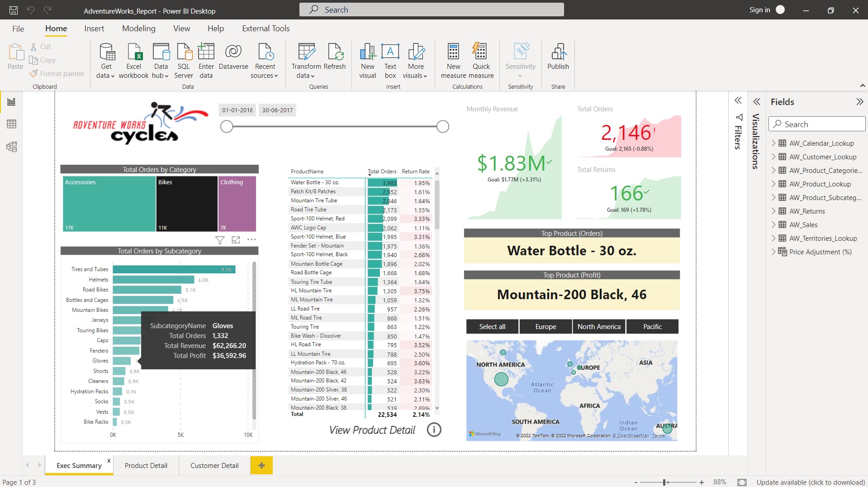Insert a Text box
Viewport: 868px width, 487px height.
pyautogui.click(x=390, y=61)
